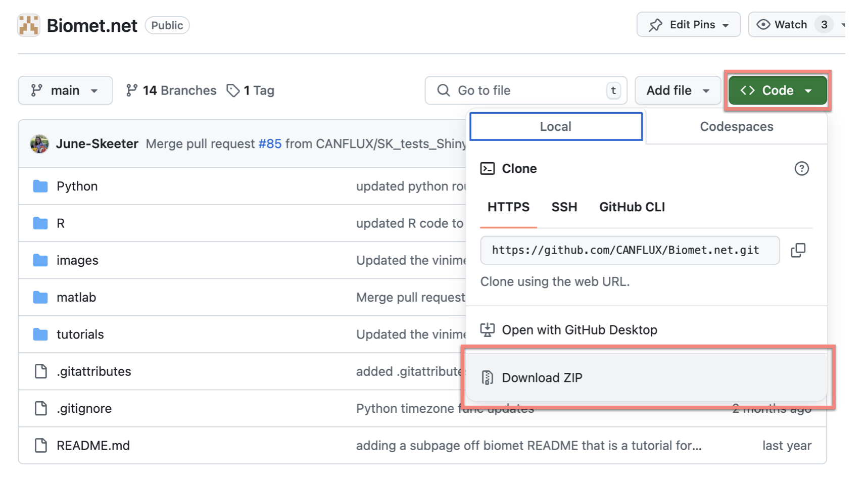Click the Public visibility badge
This screenshot has width=868, height=482.
(167, 25)
